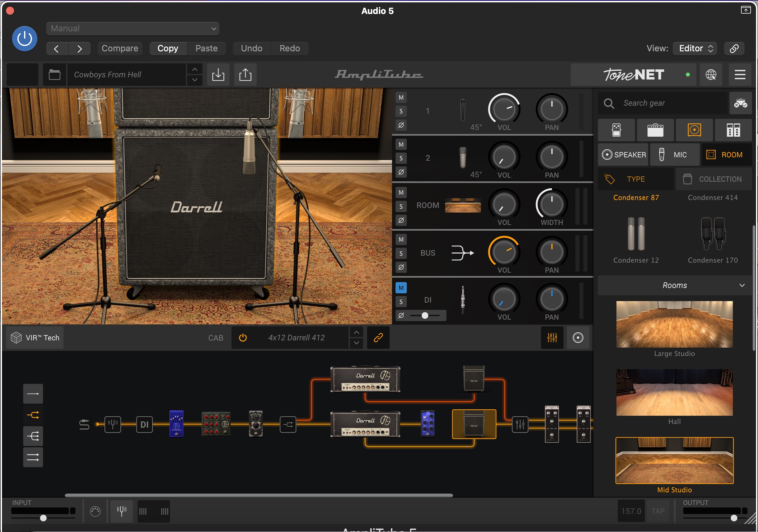Select the three-way split chain routing icon
This screenshot has height=532, width=758.
point(33,436)
